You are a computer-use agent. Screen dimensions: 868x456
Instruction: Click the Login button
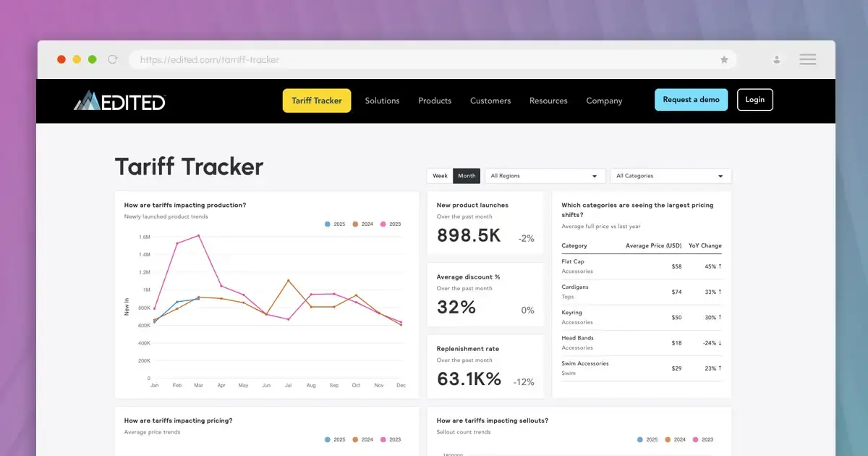(754, 99)
